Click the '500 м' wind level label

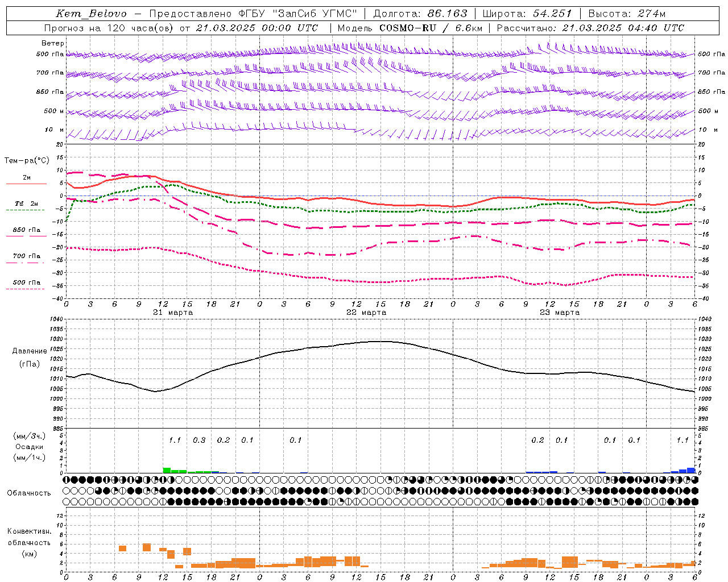[53, 111]
